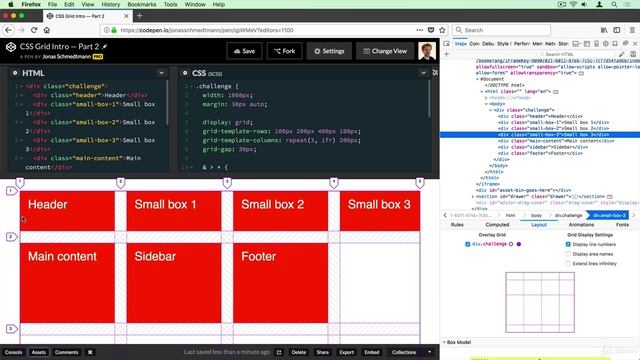640x360 pixels.
Task: Bookmark this page with star icon
Action: [442, 30]
